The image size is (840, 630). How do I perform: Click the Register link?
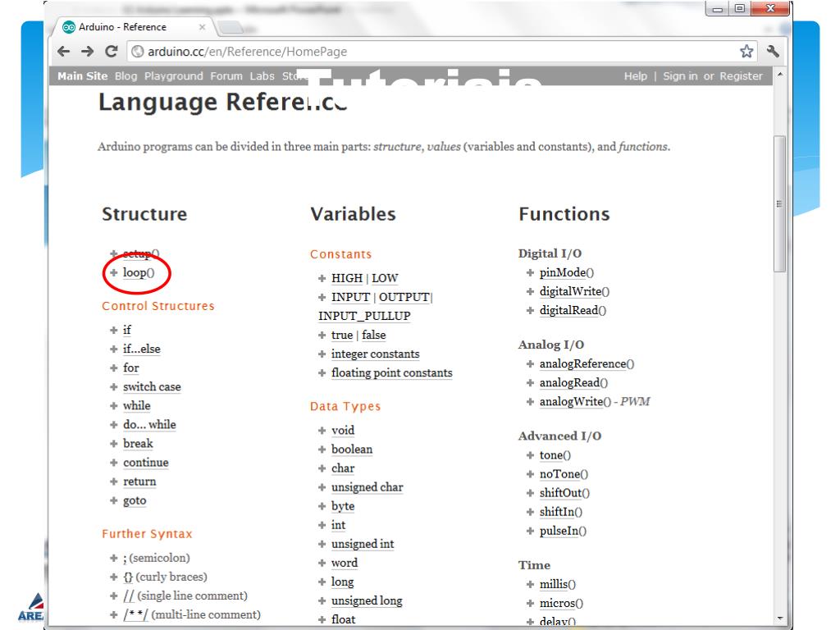(x=741, y=76)
